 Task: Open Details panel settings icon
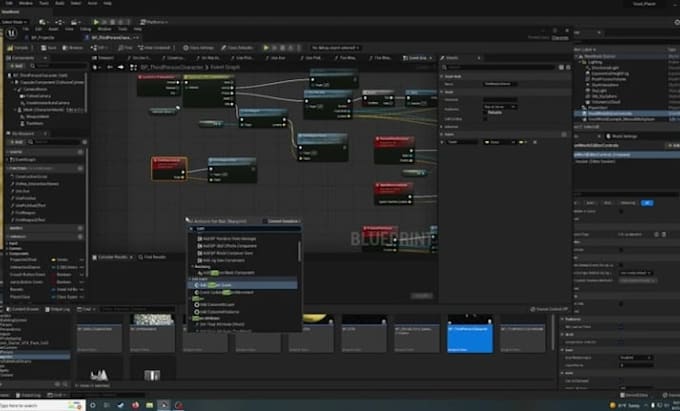[568, 68]
